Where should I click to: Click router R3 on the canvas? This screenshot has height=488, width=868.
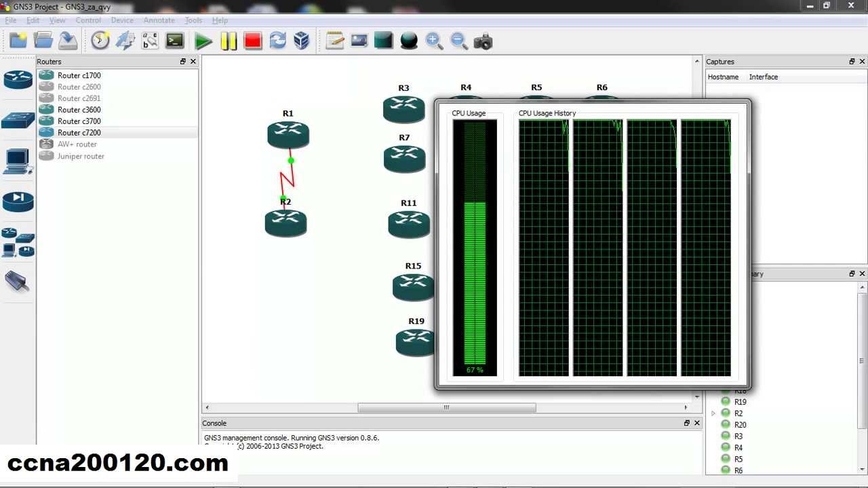click(404, 108)
